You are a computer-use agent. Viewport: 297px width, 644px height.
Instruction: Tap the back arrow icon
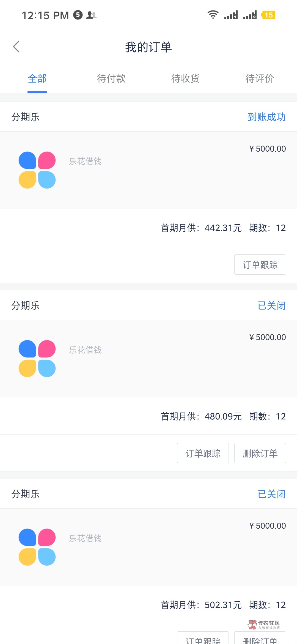pyautogui.click(x=16, y=47)
